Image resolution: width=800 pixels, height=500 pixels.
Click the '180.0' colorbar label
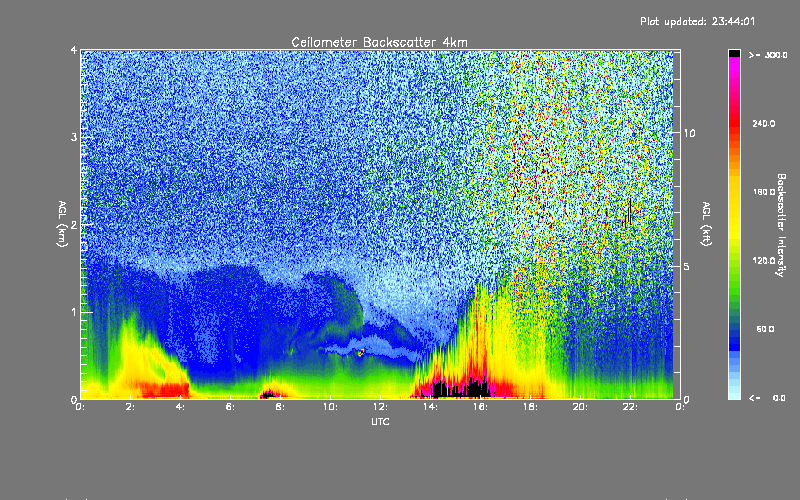764,192
